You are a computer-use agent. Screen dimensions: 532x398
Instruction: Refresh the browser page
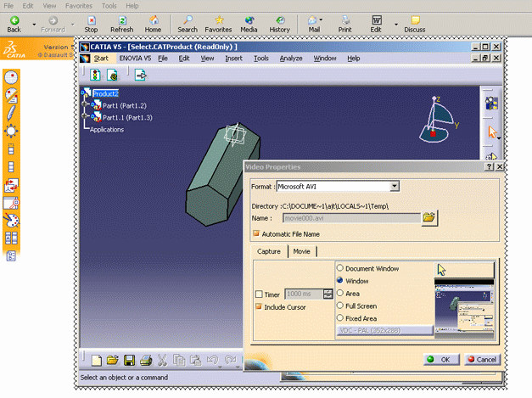(122, 25)
